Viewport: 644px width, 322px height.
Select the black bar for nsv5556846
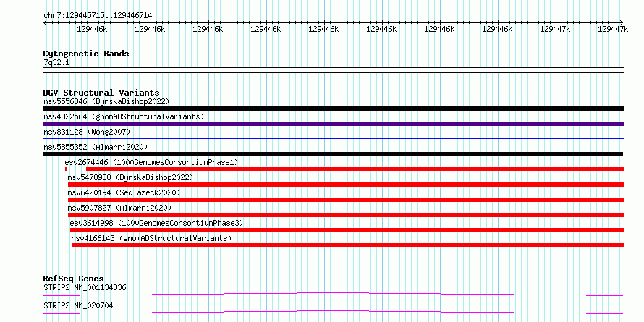pos(333,109)
